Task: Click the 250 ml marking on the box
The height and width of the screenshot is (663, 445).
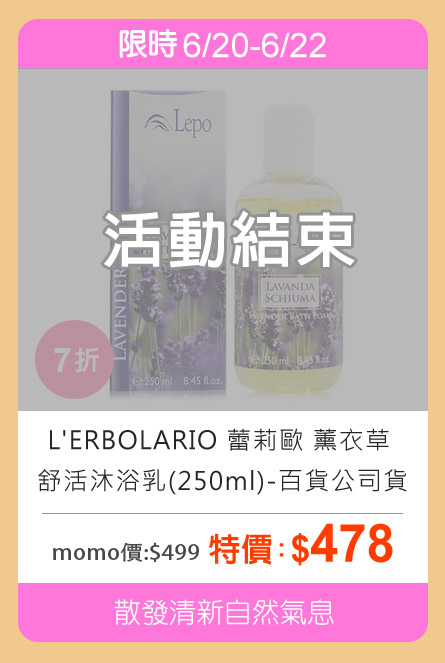Action: tap(153, 381)
